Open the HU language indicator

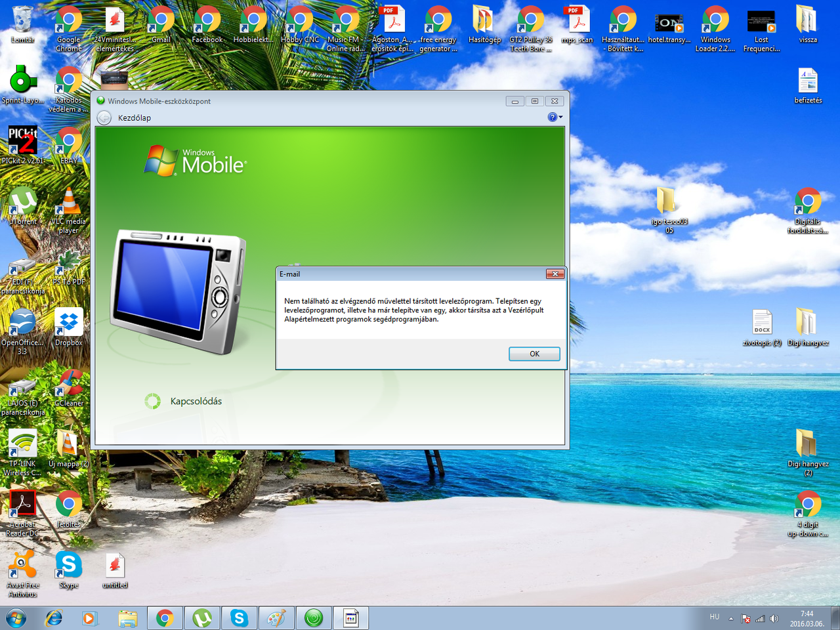pyautogui.click(x=715, y=617)
